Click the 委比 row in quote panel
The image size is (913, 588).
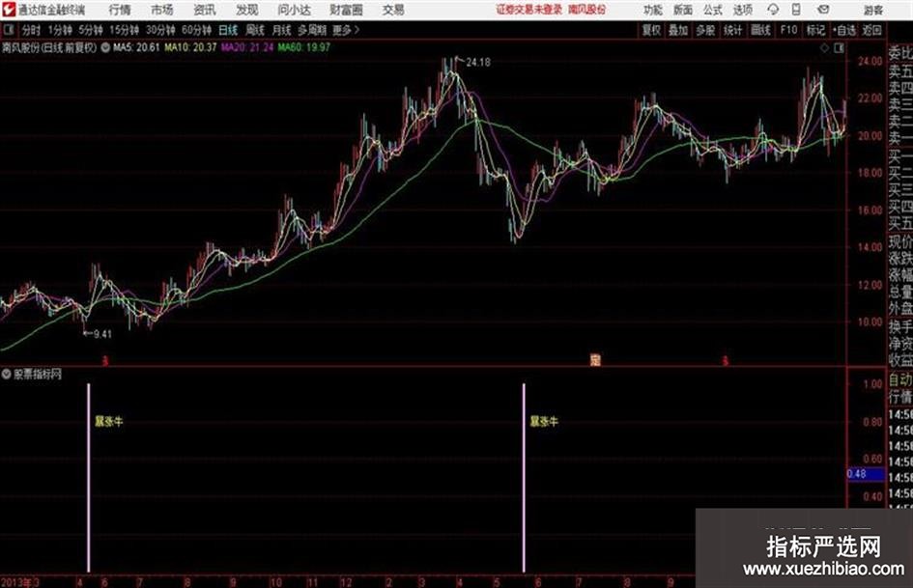pos(900,54)
